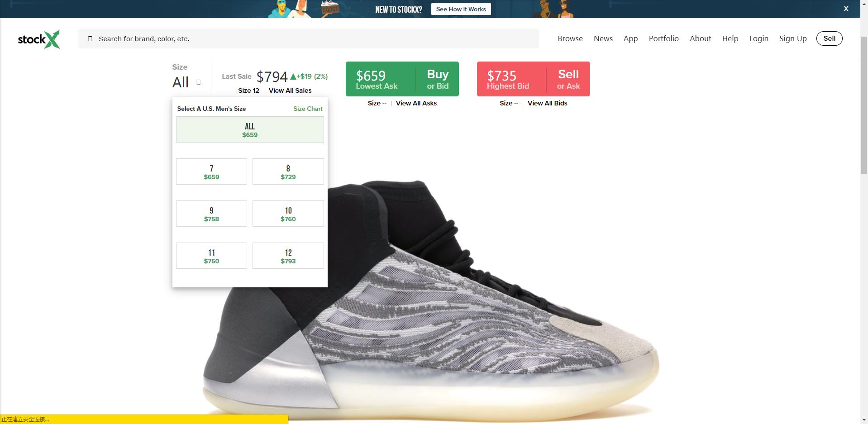Viewport: 868px width, 424px height.
Task: Close the New to StockX banner
Action: [x=846, y=9]
